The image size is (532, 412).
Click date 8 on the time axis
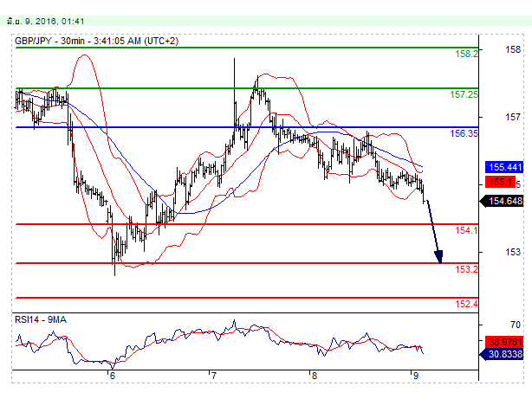[314, 376]
